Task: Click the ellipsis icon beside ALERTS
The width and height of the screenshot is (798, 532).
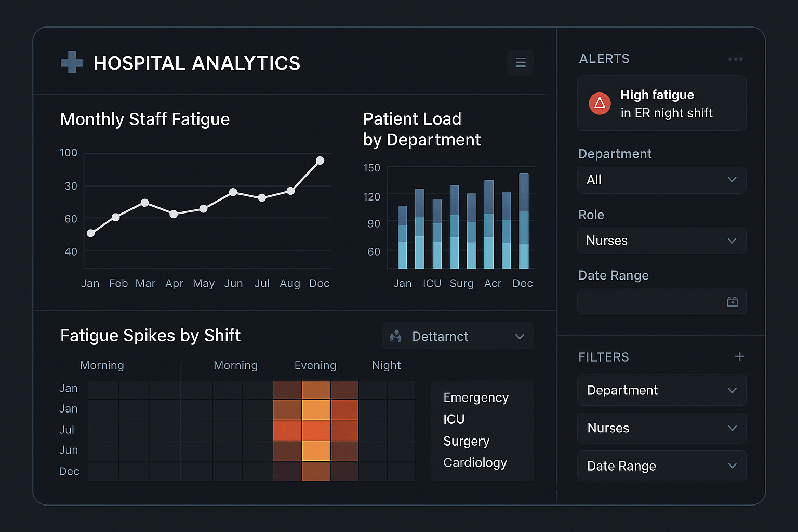Action: [736, 59]
